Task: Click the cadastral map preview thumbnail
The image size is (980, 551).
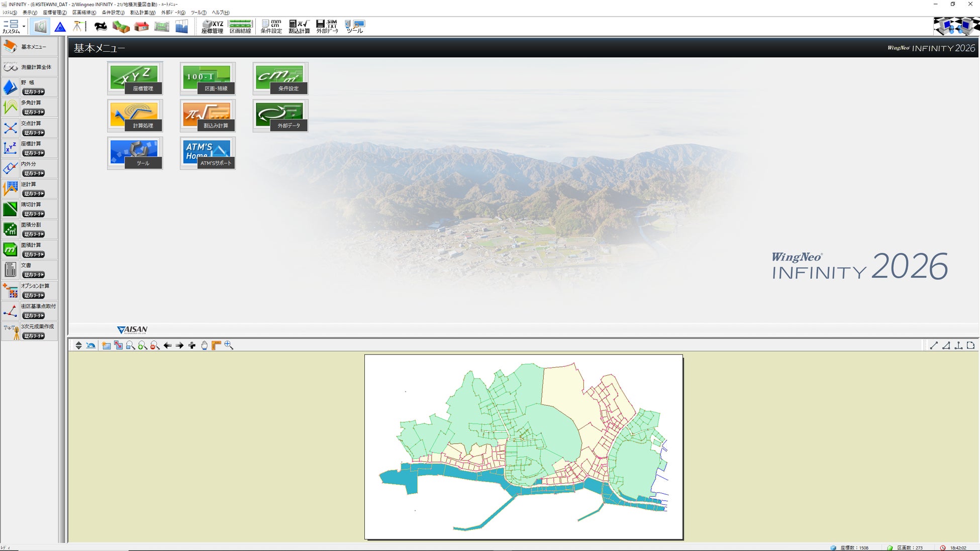Action: click(x=523, y=447)
